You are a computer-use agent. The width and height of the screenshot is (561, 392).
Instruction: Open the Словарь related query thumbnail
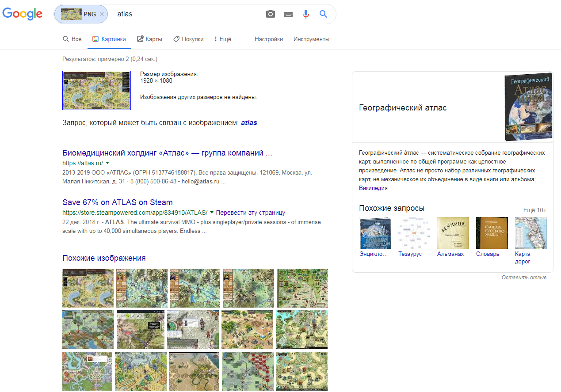coord(492,233)
